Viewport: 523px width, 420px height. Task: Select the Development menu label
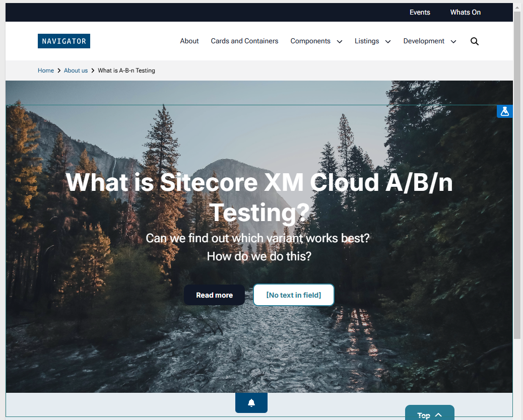424,41
